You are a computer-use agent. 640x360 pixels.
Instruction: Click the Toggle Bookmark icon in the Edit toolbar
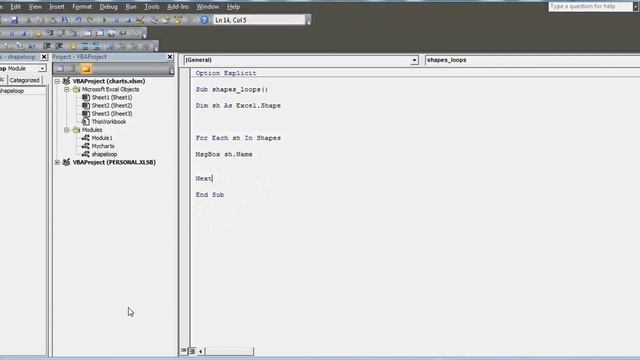point(111,46)
